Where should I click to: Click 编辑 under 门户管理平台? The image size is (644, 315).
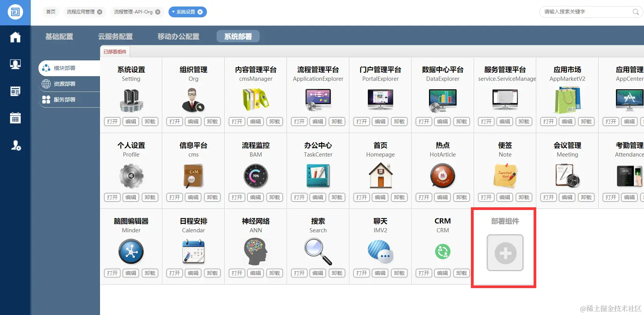[380, 122]
